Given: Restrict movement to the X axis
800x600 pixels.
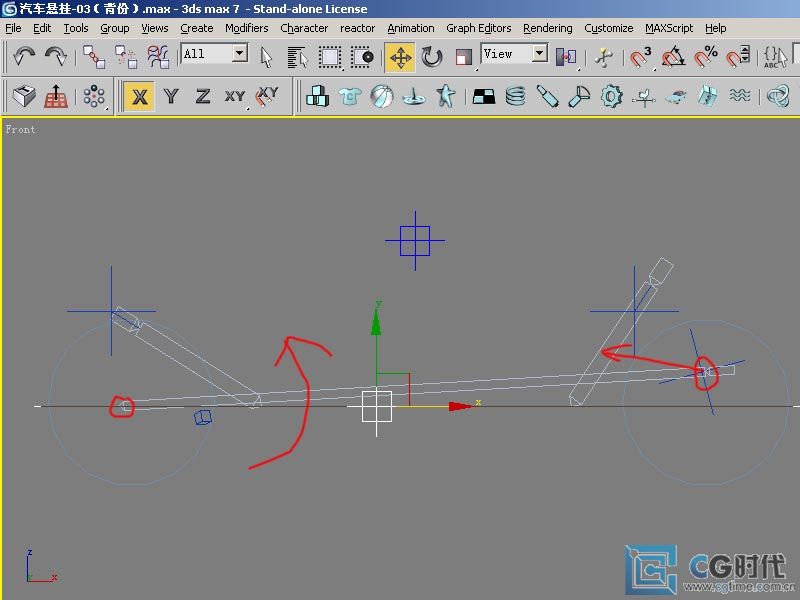Looking at the screenshot, I should pyautogui.click(x=139, y=96).
